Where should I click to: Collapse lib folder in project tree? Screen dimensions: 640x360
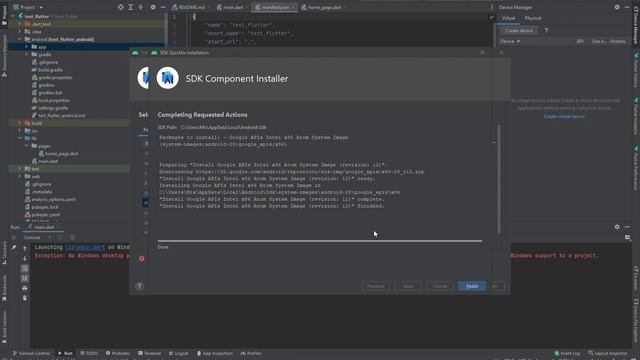coord(19,138)
